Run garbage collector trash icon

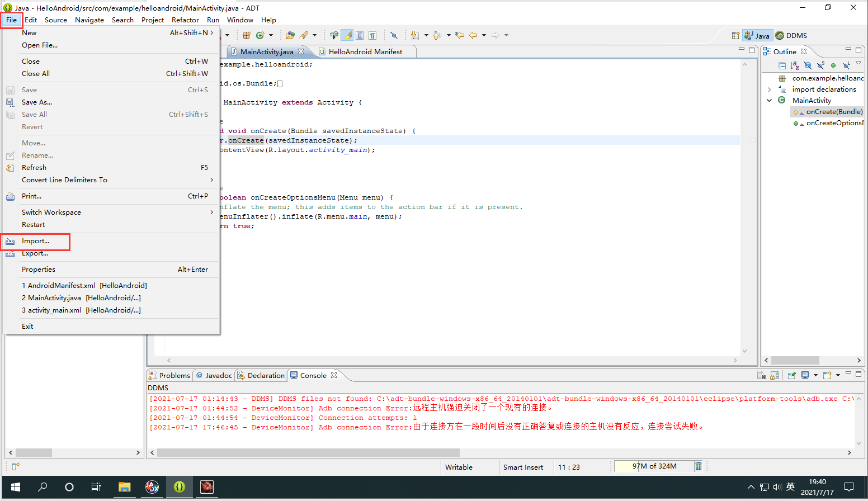[x=698, y=466]
